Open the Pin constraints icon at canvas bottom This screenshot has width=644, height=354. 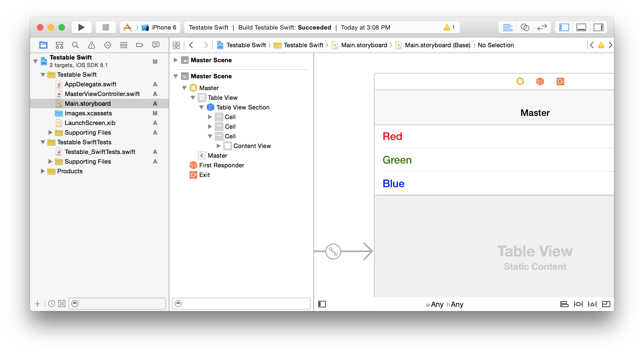point(578,304)
